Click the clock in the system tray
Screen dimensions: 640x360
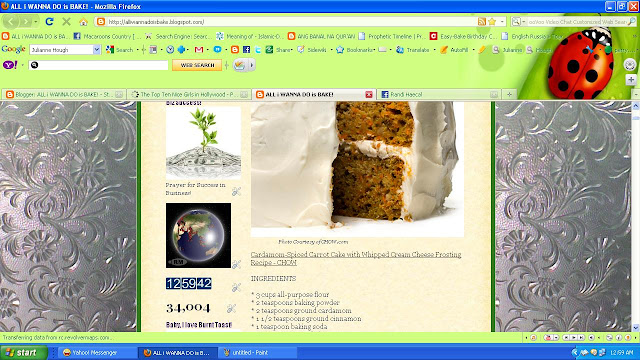pyautogui.click(x=622, y=352)
